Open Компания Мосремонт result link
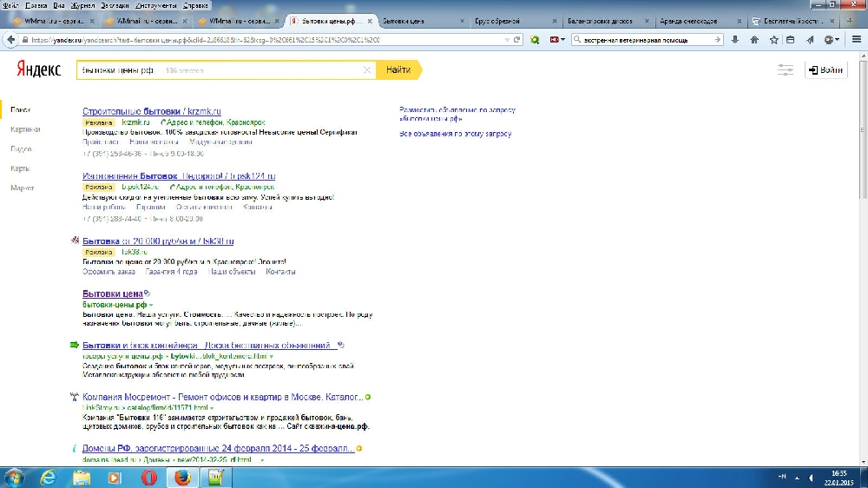 pos(222,397)
